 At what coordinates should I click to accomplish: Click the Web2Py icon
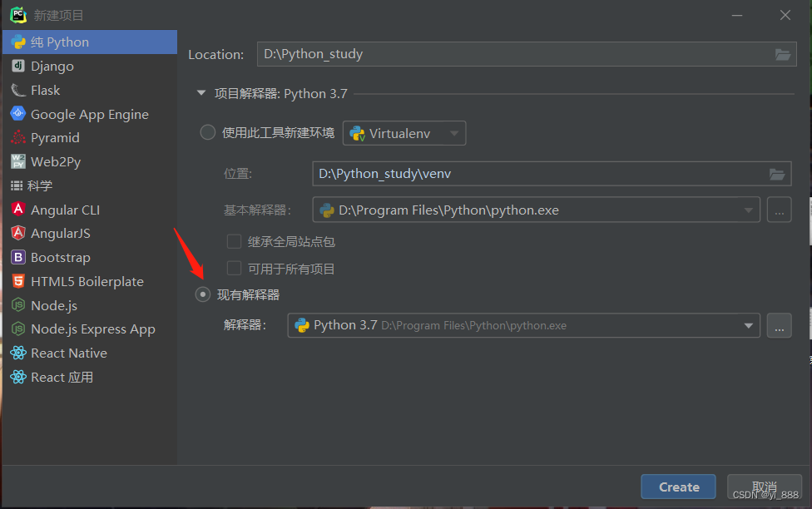18,161
